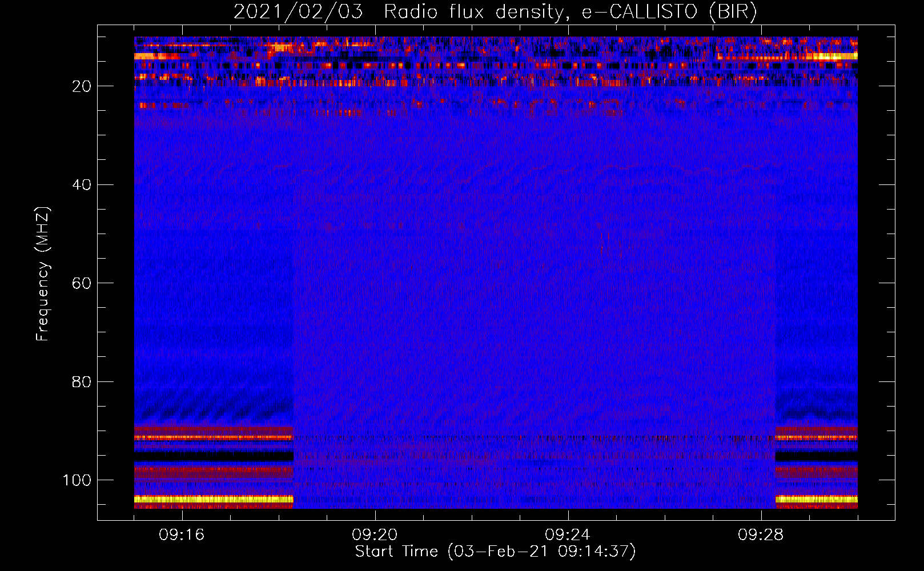Select the 09:28 time tick label
The image size is (924, 571).
click(x=761, y=535)
